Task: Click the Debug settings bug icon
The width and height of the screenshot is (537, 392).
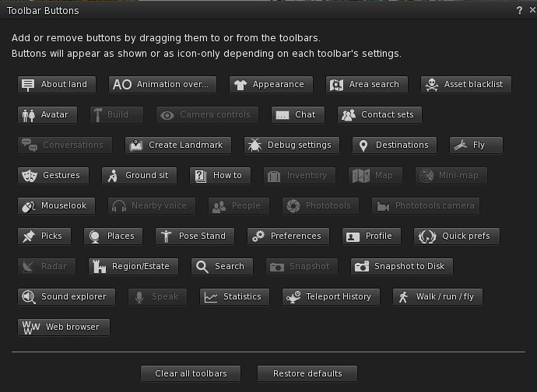Action: click(254, 145)
